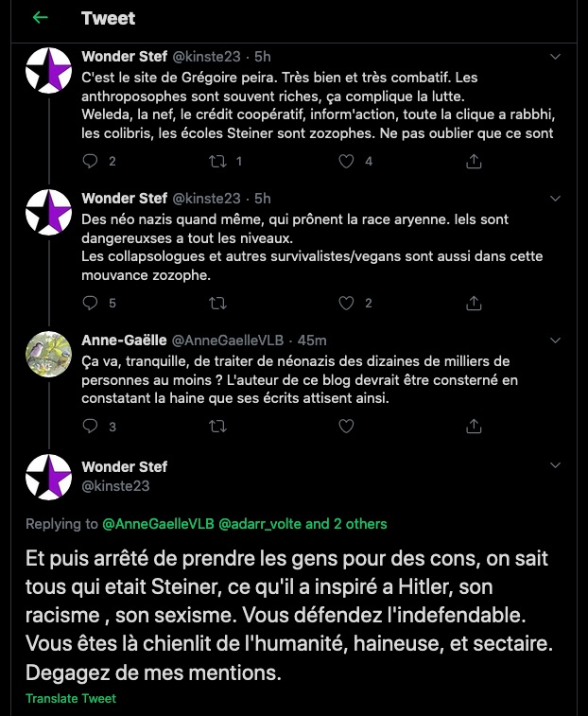Expand options chevron on Anne-Gaëlle's tweet
Screen dimensions: 588x716
tap(557, 341)
